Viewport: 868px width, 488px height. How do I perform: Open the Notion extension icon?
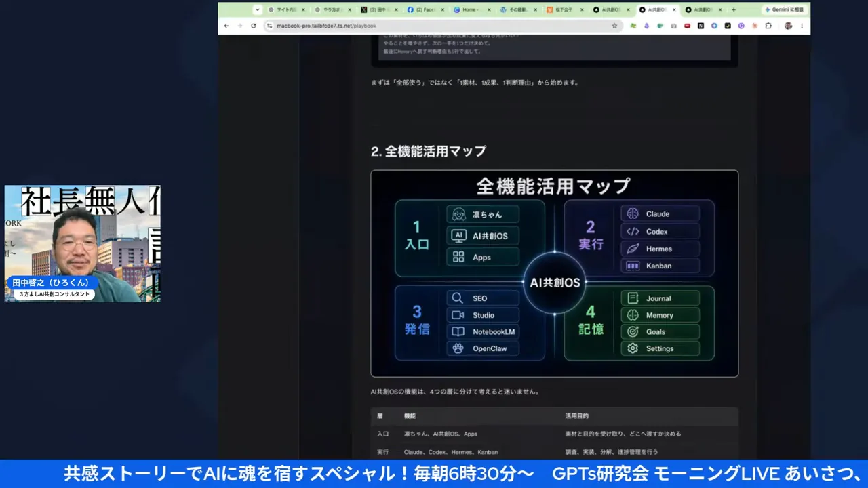(701, 26)
